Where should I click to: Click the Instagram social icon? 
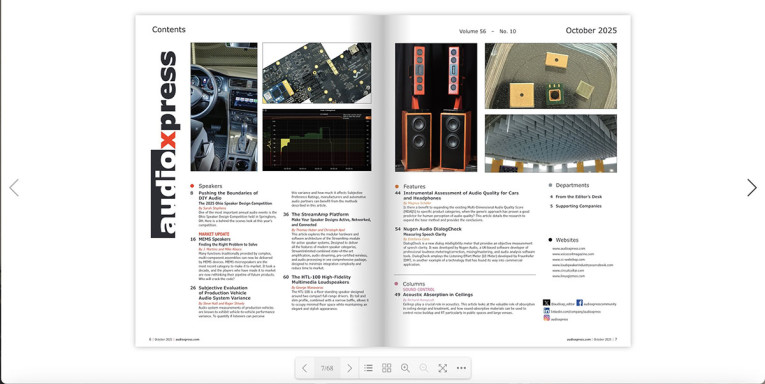click(x=546, y=318)
